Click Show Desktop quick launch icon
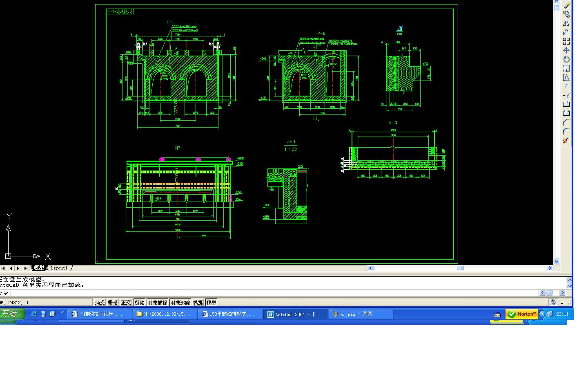The height and width of the screenshot is (368, 588). click(x=43, y=314)
